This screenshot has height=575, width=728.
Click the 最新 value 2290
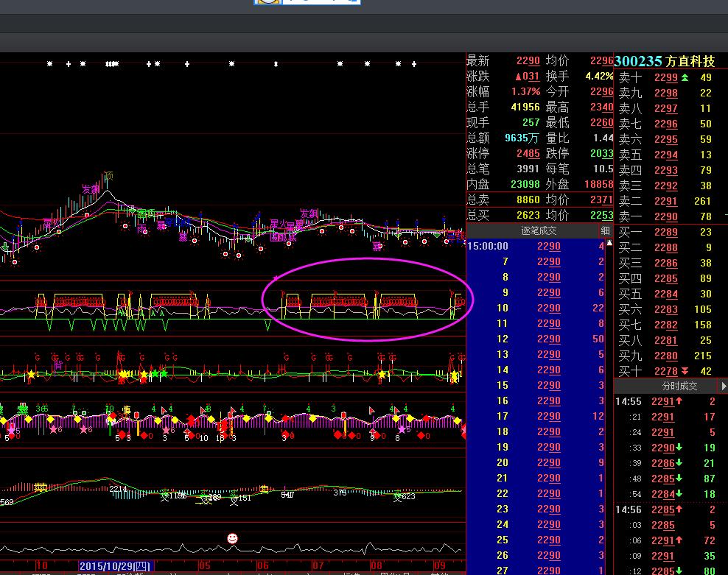(528, 61)
